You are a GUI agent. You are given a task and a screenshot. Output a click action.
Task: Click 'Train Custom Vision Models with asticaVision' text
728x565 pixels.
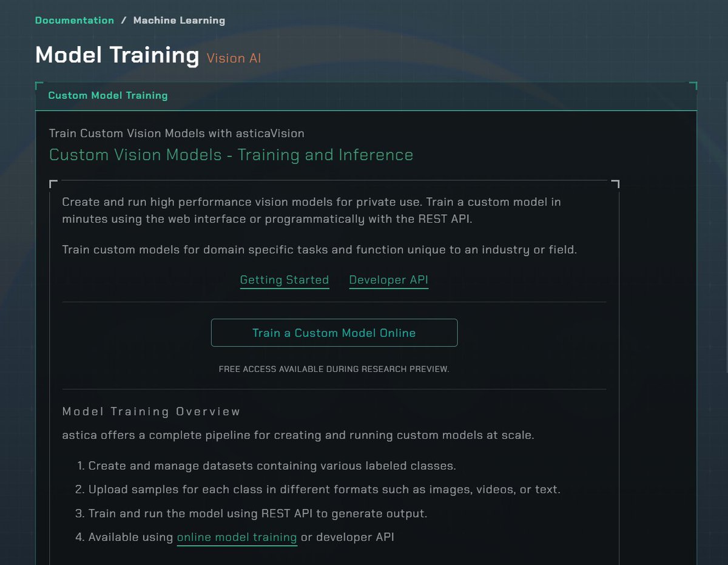click(177, 133)
